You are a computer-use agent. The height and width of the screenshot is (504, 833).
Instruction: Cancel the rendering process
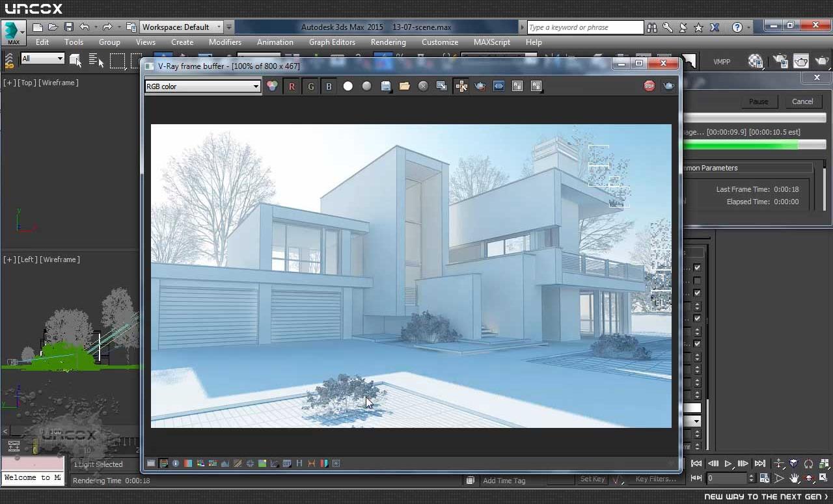802,101
